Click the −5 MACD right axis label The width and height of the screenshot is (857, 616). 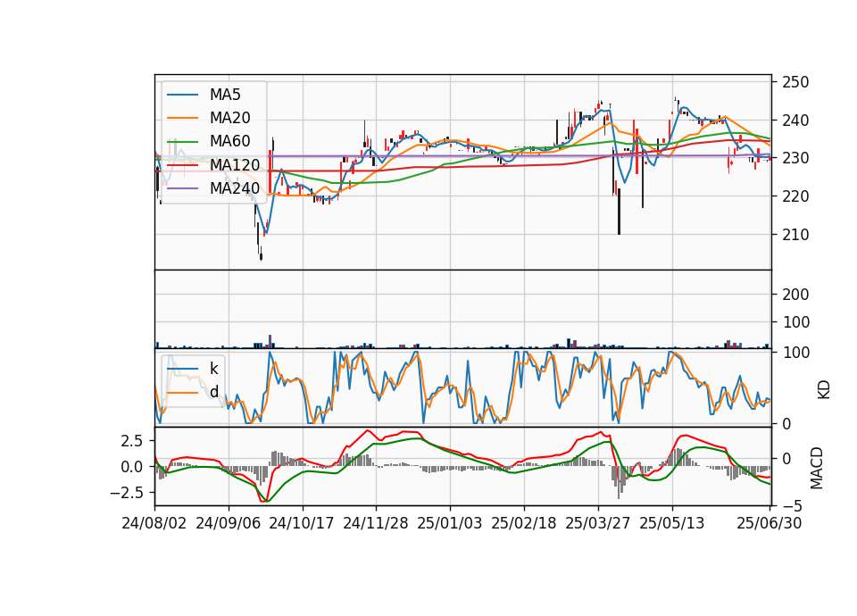tap(792, 505)
